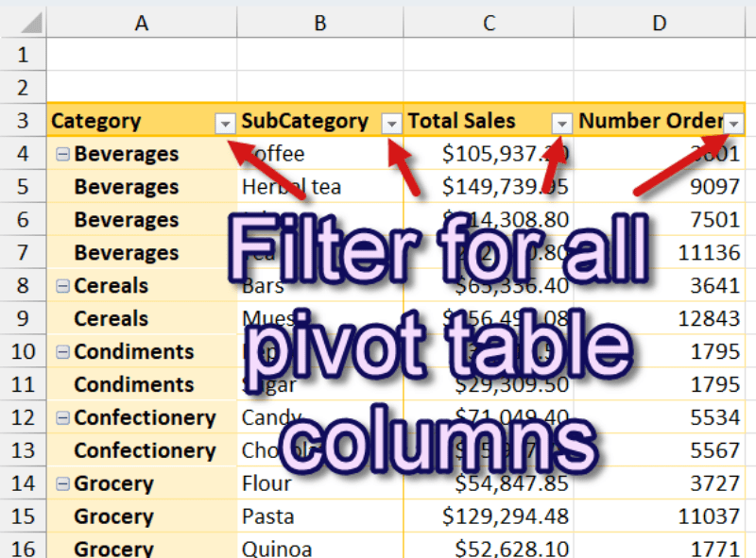The image size is (756, 558).
Task: Open the Category filter dropdown
Action: tap(225, 123)
